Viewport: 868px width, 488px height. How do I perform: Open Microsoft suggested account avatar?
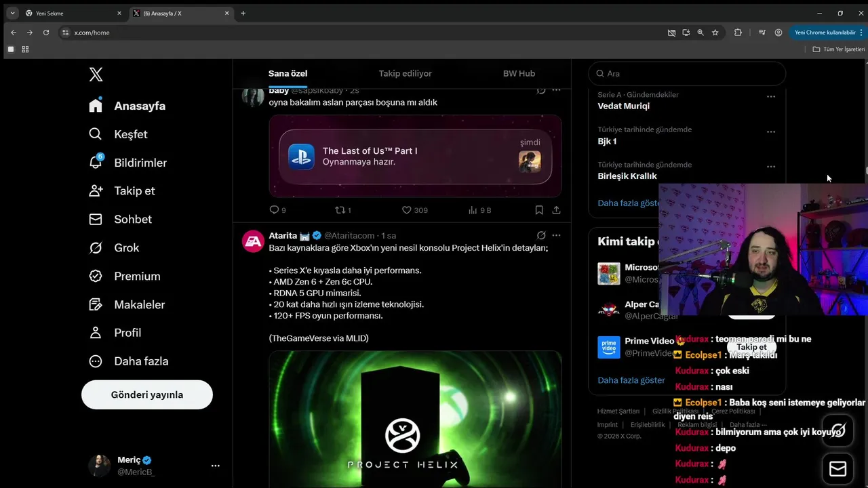click(x=609, y=274)
